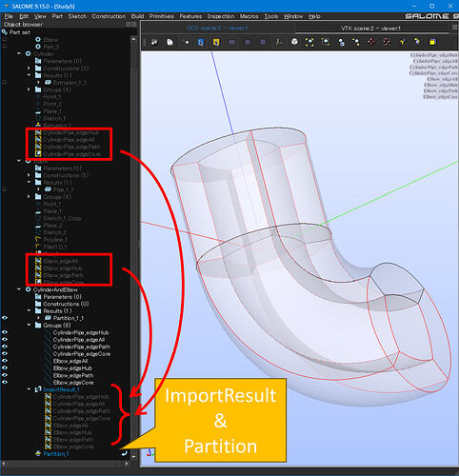This screenshot has width=459, height=476.
Task: Click the zooming style switch icon
Action: [x=186, y=42]
